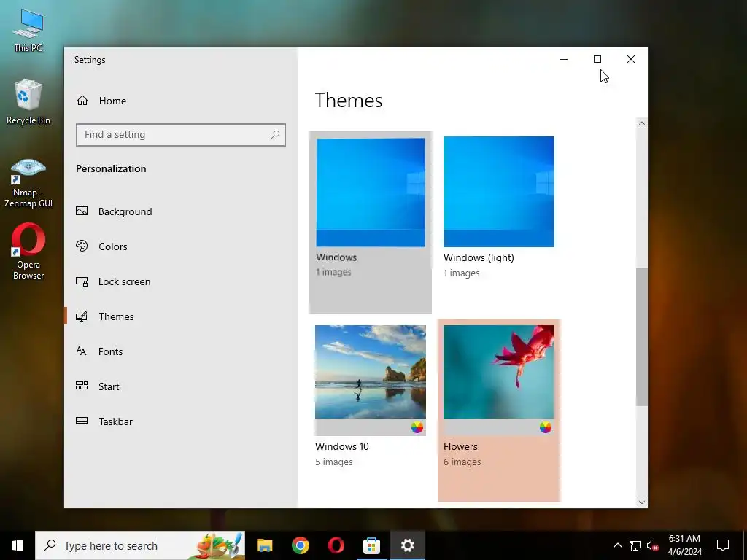Viewport: 747px width, 560px height.
Task: Click the Background picture icon in sidebar
Action: click(x=82, y=211)
